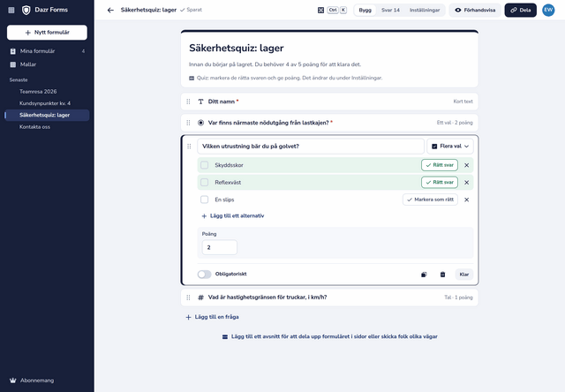Viewport: 565px width, 392px height.
Task: Duplicate the current question
Action: pyautogui.click(x=424, y=275)
